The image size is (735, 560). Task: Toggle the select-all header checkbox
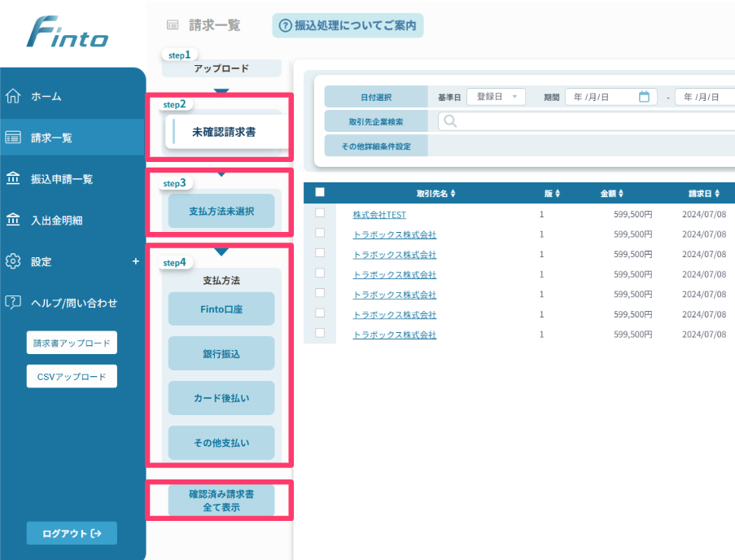click(320, 193)
